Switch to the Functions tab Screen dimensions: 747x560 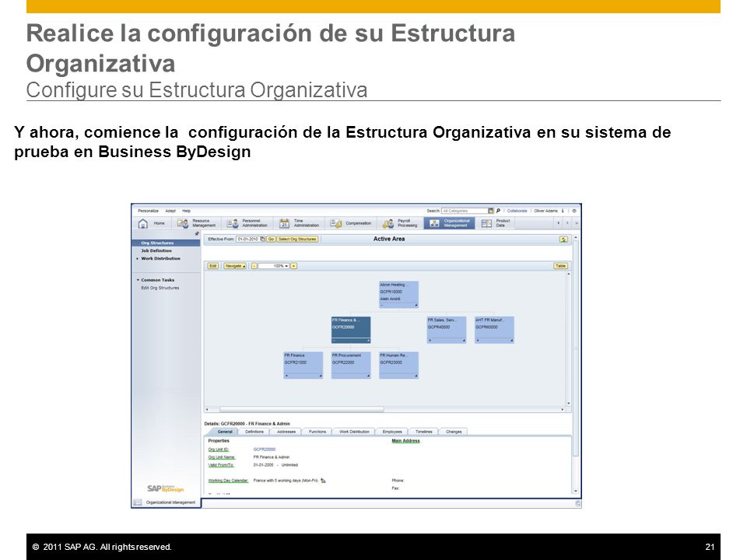(317, 432)
